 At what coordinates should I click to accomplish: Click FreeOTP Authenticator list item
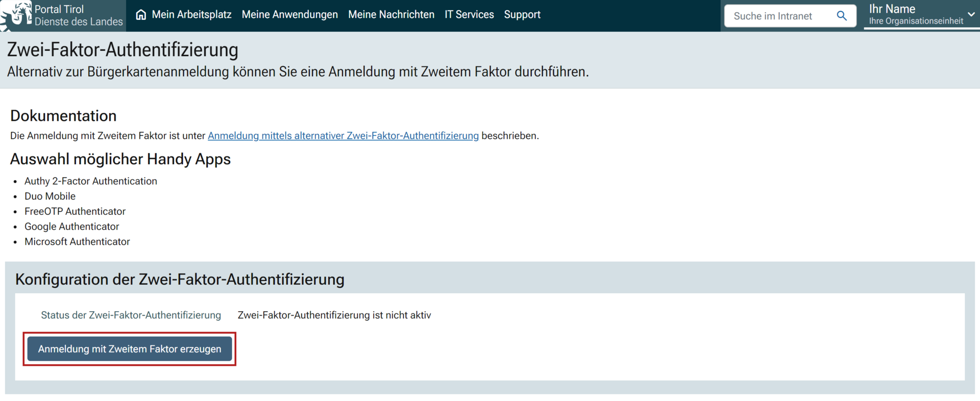pos(75,211)
